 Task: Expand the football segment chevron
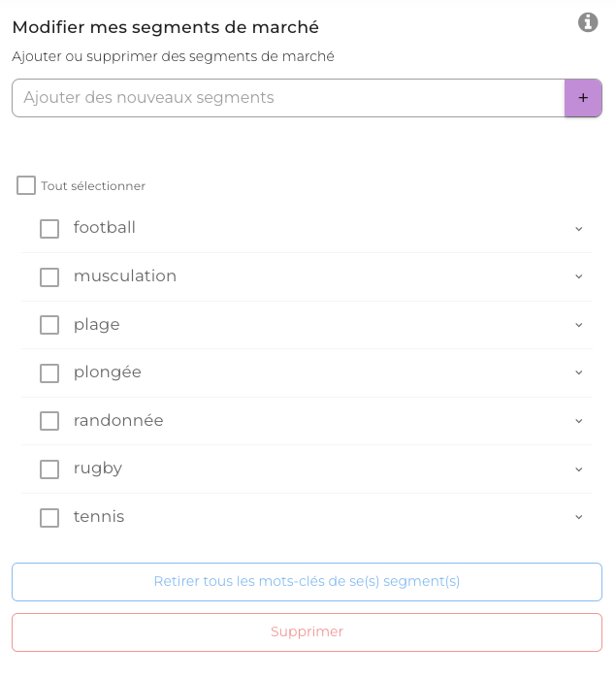[x=579, y=229]
